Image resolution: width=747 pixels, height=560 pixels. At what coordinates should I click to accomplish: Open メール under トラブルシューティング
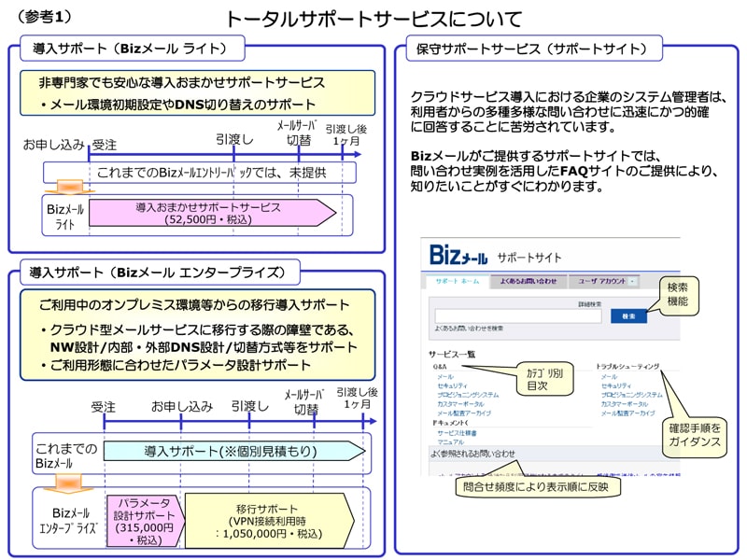coord(610,377)
